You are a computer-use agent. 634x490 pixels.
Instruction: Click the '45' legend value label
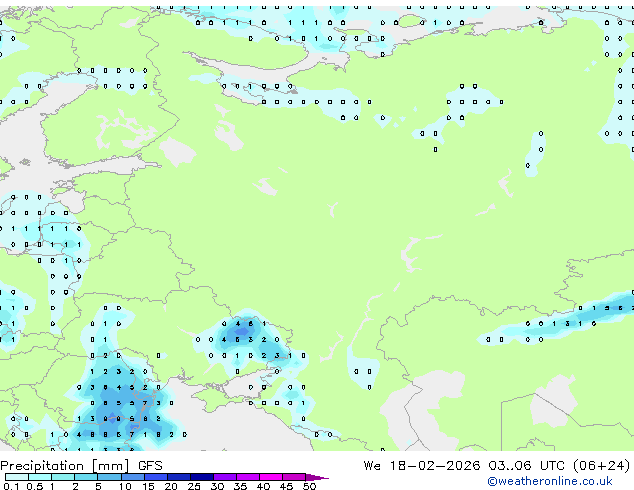point(286,486)
